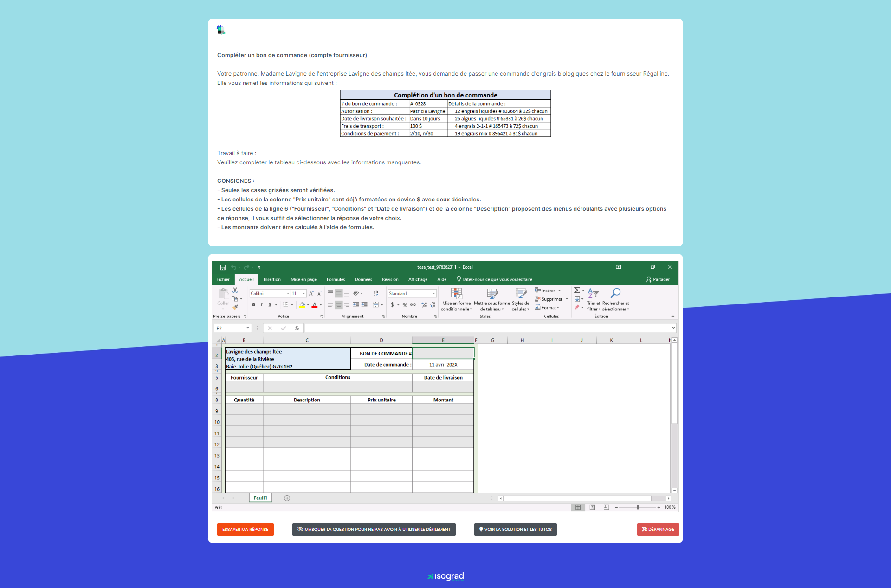Viewport: 891px width, 588px height.
Task: Open Rechercher et sélectionner menu
Action: [616, 299]
